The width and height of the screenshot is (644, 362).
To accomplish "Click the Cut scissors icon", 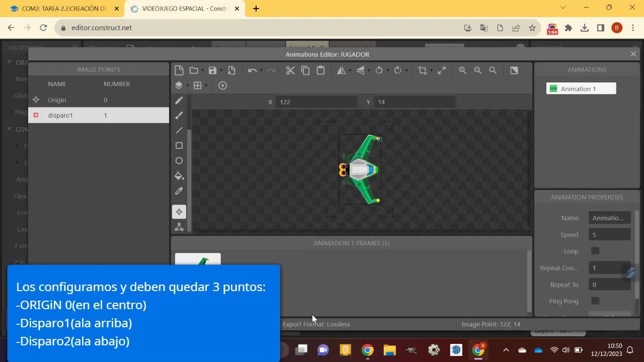I will [290, 70].
